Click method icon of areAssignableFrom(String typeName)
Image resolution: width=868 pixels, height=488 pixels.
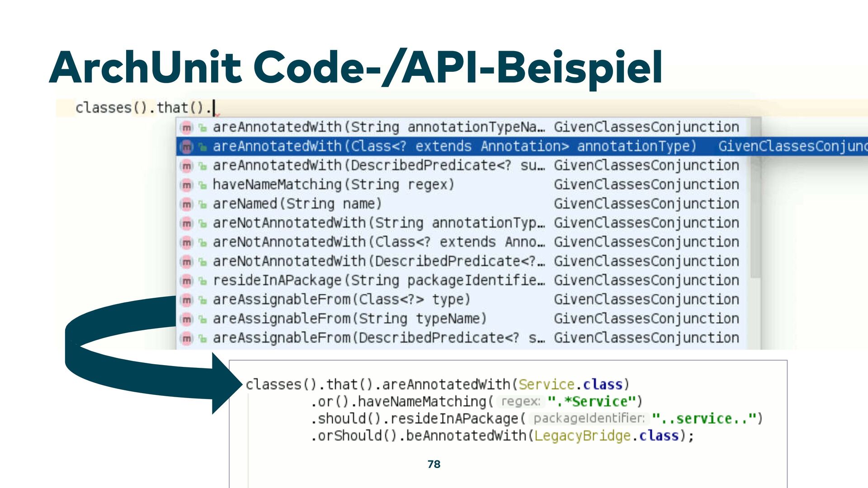(x=187, y=319)
